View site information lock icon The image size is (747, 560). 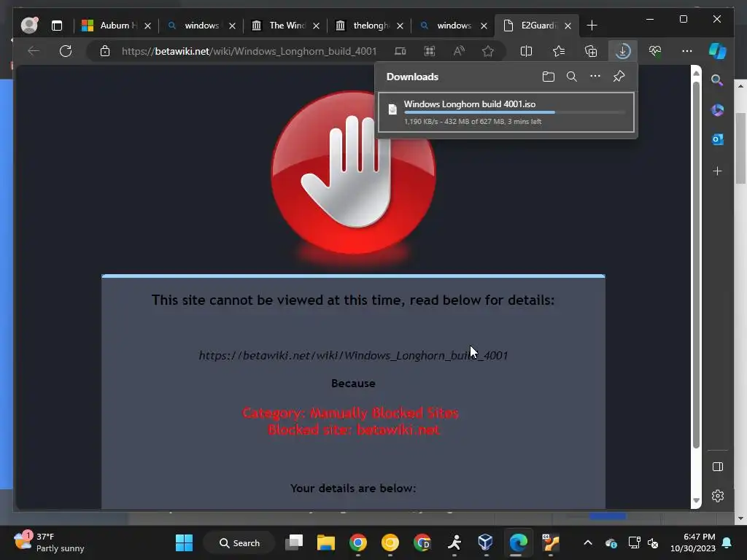105,51
